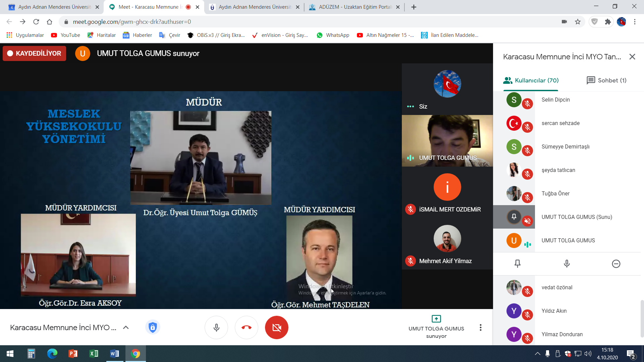Bookmark page with star icon in address bar
Screen dimensions: 644x362
click(x=578, y=22)
